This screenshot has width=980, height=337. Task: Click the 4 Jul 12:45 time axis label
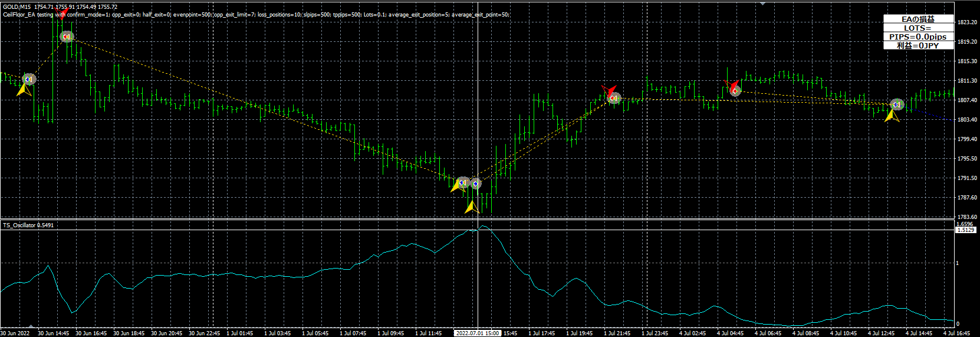coord(881,333)
